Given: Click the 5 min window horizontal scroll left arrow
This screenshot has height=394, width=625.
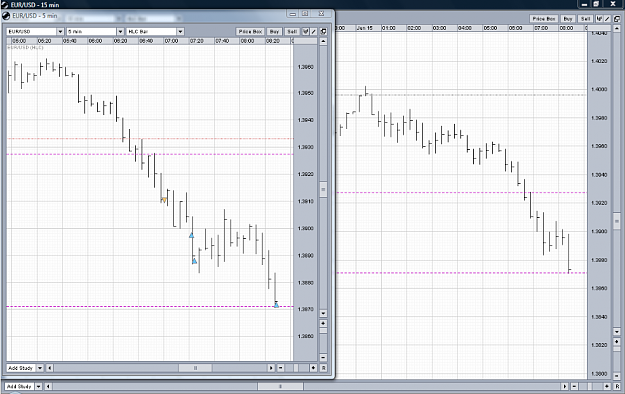Looking at the screenshot, I should click(50, 368).
